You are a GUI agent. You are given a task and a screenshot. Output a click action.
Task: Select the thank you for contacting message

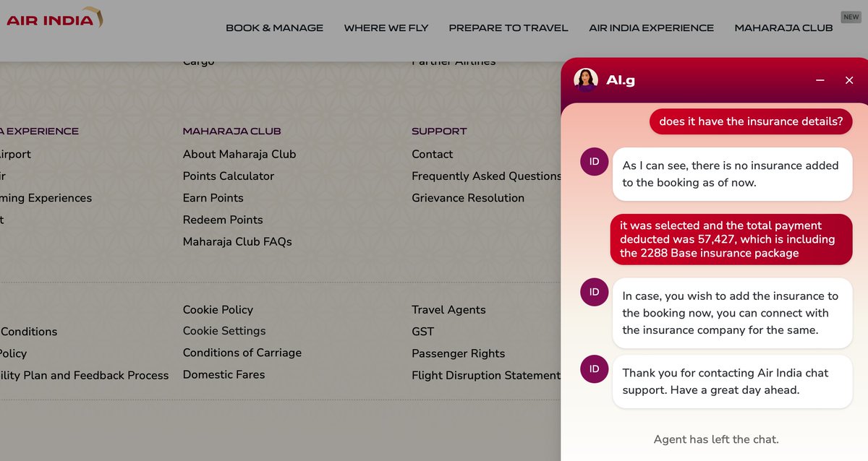[x=733, y=382]
